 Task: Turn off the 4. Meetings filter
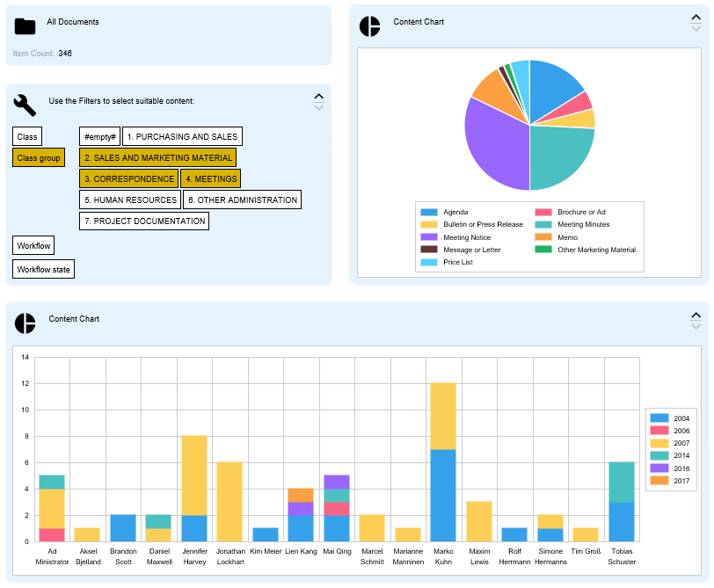[210, 178]
